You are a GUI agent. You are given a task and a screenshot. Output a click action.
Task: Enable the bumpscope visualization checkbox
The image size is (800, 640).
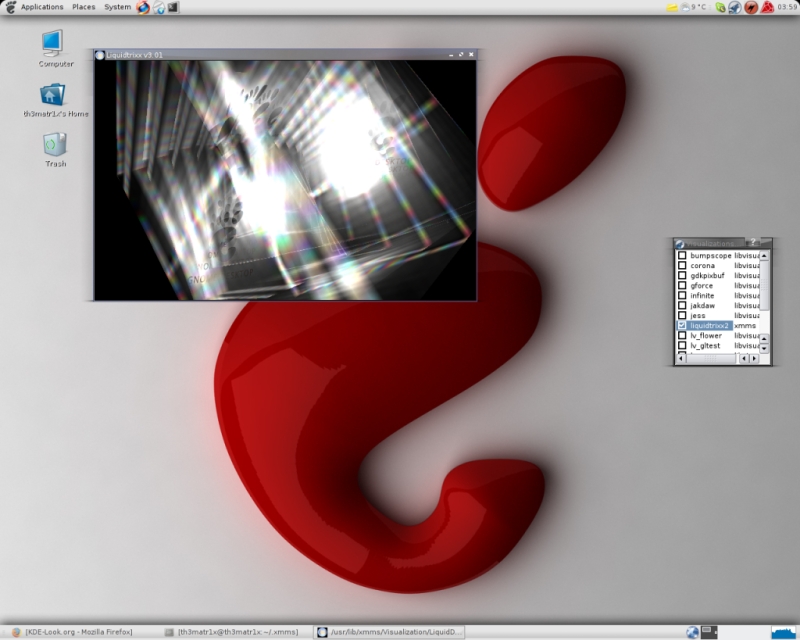pos(682,255)
